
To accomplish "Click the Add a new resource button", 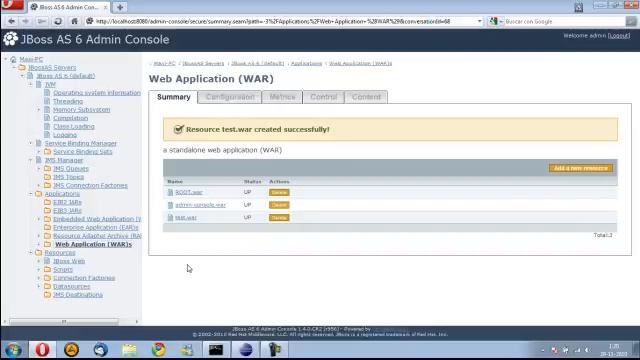I will click(580, 168).
